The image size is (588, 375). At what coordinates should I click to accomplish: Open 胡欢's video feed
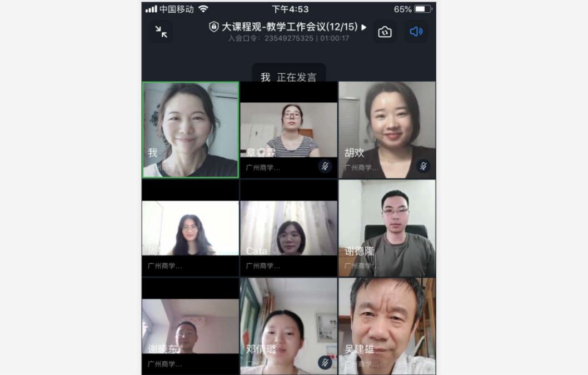387,129
